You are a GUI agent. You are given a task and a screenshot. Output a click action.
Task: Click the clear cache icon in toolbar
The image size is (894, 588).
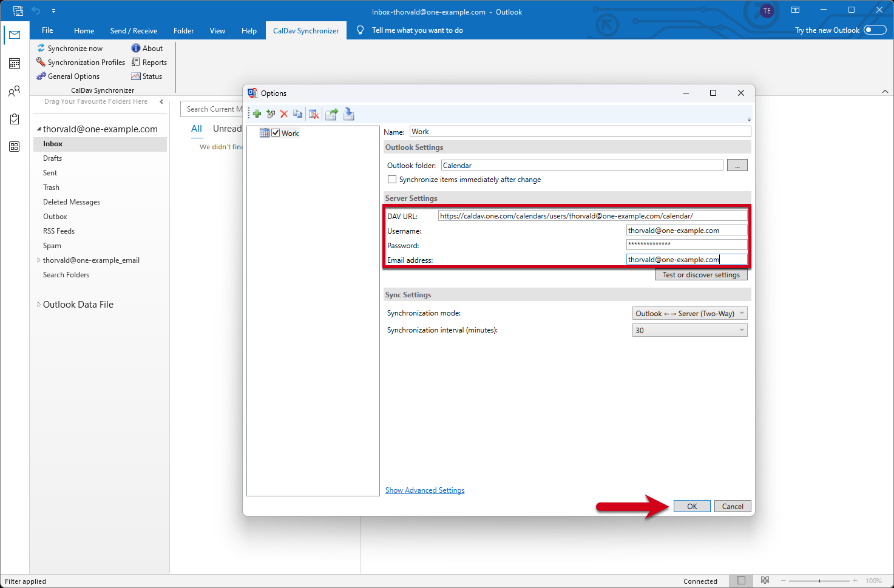(x=314, y=114)
